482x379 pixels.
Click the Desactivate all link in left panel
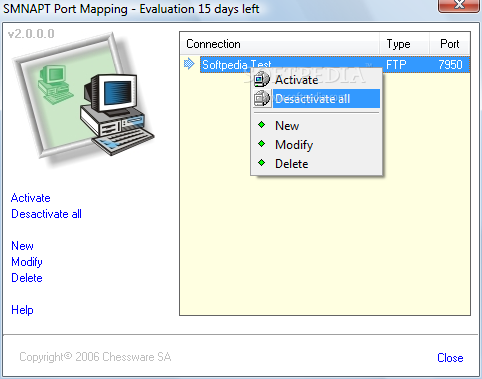46,214
